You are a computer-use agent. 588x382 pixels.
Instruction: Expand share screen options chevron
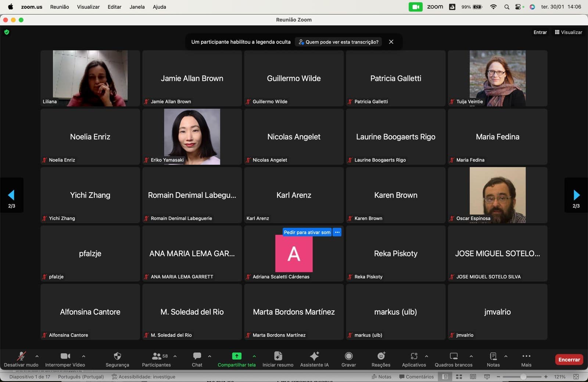coord(254,356)
